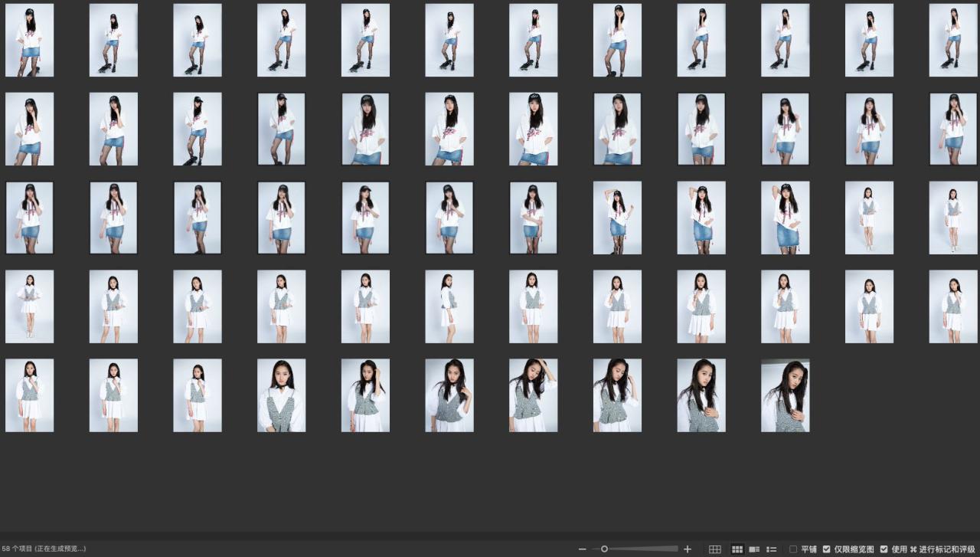The height and width of the screenshot is (557, 980).
Task: Select the first thumbnail in the second row
Action: pos(30,129)
